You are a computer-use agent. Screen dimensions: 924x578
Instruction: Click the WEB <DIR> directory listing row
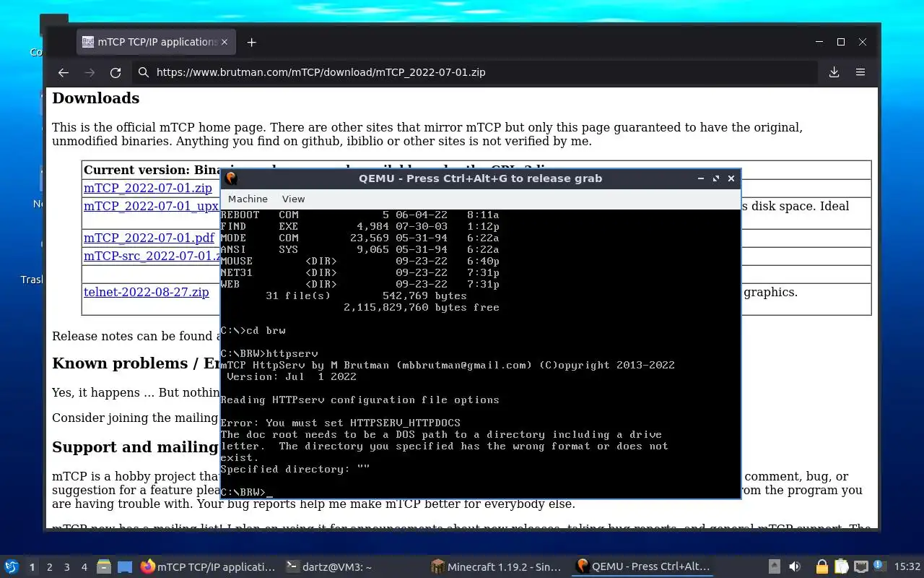click(359, 284)
